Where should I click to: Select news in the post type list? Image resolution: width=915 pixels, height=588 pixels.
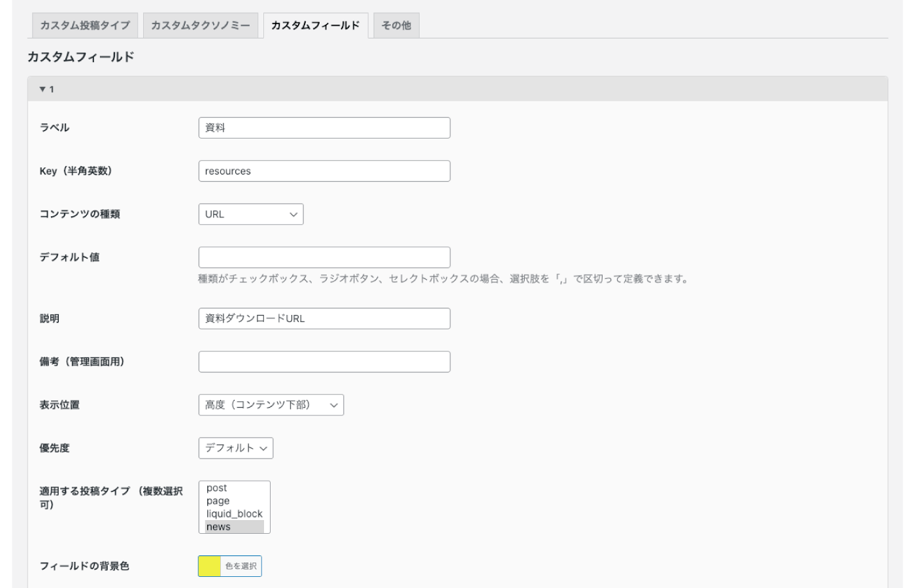(x=234, y=527)
